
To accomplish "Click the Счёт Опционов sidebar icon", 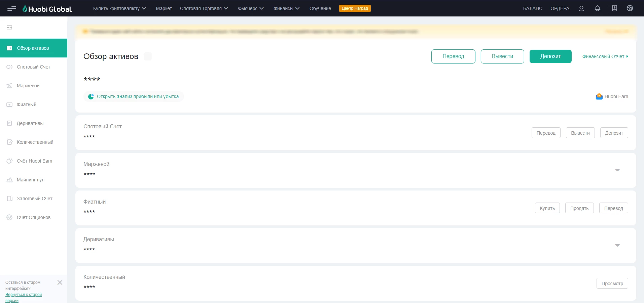I will (9, 217).
